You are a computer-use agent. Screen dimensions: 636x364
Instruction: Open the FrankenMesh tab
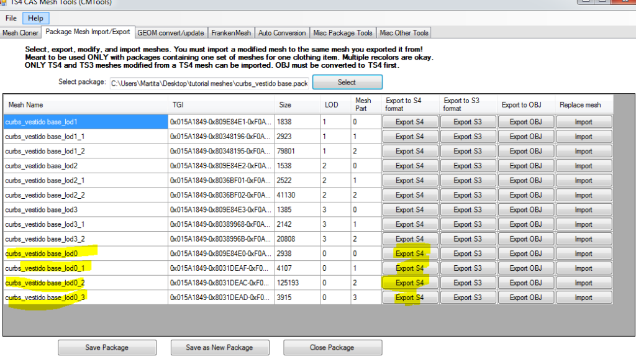[x=230, y=33]
